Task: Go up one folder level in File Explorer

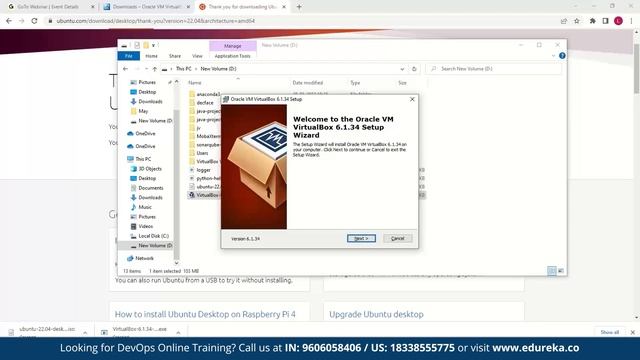Action: (155, 69)
